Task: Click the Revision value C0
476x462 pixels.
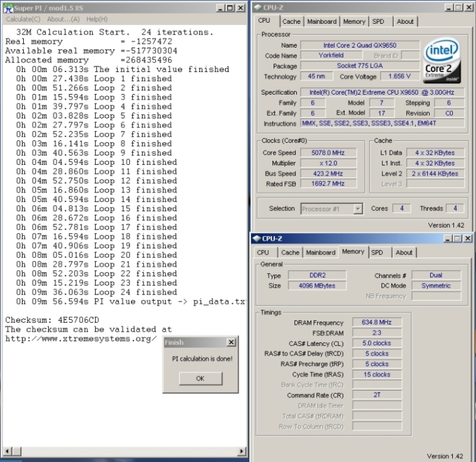Action: [449, 113]
